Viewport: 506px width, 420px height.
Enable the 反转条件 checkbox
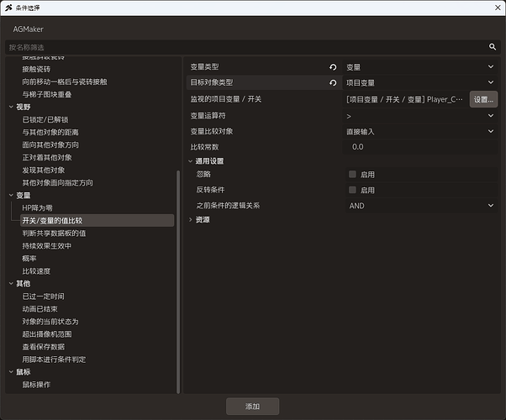coord(352,190)
